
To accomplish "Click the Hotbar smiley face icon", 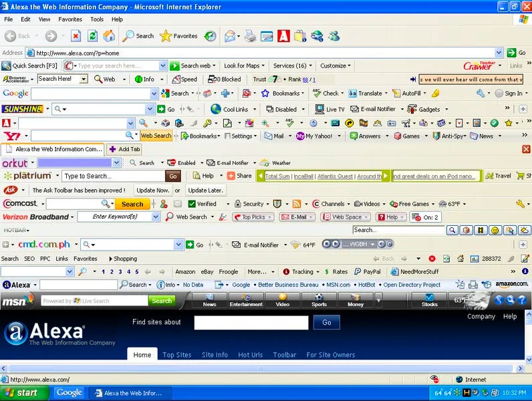I will [x=495, y=231].
